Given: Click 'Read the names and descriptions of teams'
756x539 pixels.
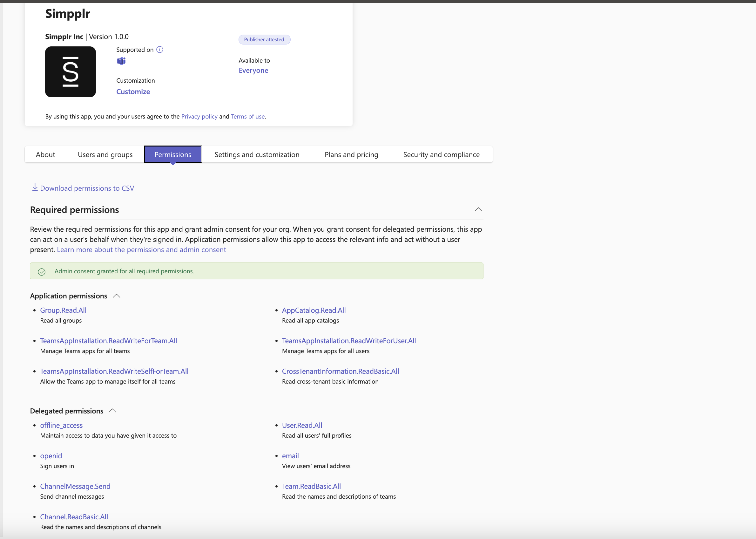Looking at the screenshot, I should (339, 496).
